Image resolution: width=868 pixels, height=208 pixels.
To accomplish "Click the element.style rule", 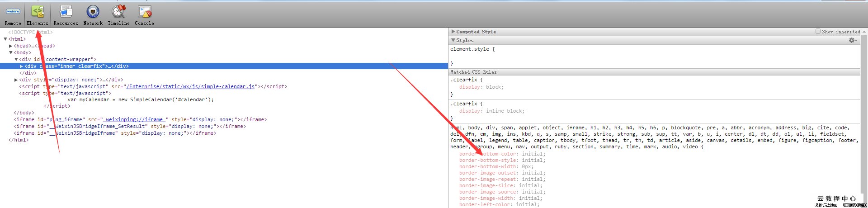I will [472, 49].
